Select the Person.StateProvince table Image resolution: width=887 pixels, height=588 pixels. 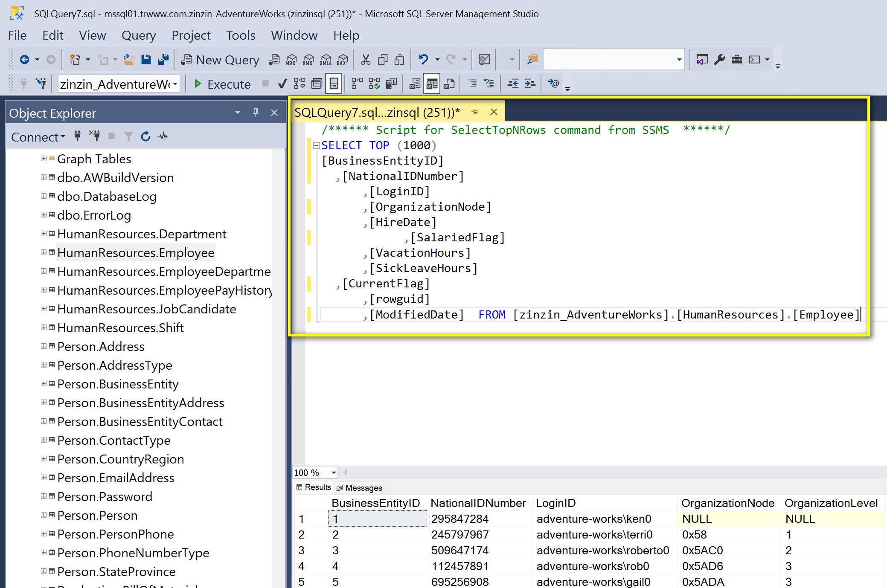[116, 572]
